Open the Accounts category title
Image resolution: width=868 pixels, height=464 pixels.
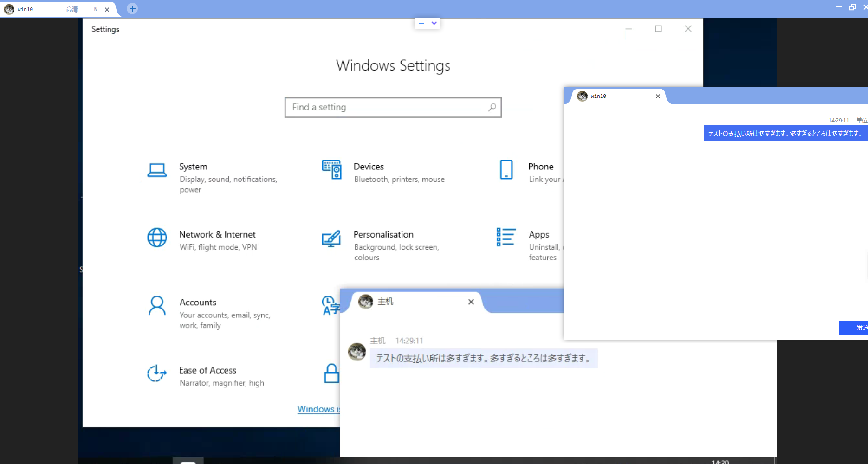point(198,302)
